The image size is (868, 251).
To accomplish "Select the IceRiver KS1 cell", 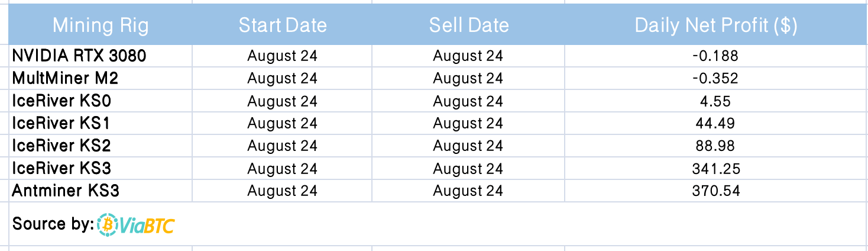I will (x=61, y=124).
